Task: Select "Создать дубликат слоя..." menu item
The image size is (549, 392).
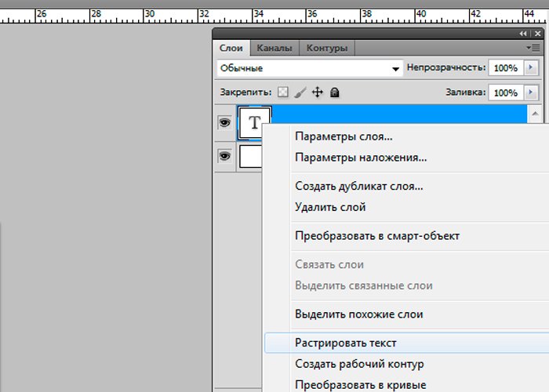Action: [x=359, y=187]
